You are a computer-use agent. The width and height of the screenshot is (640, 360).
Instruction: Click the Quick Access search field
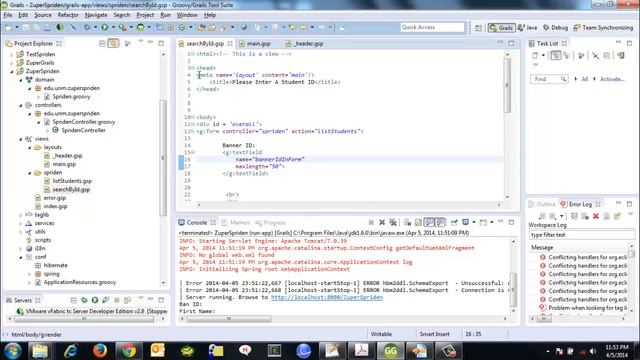click(x=432, y=27)
